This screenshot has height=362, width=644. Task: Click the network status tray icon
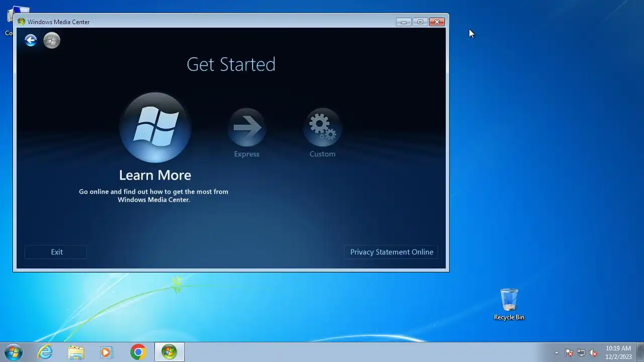(581, 352)
